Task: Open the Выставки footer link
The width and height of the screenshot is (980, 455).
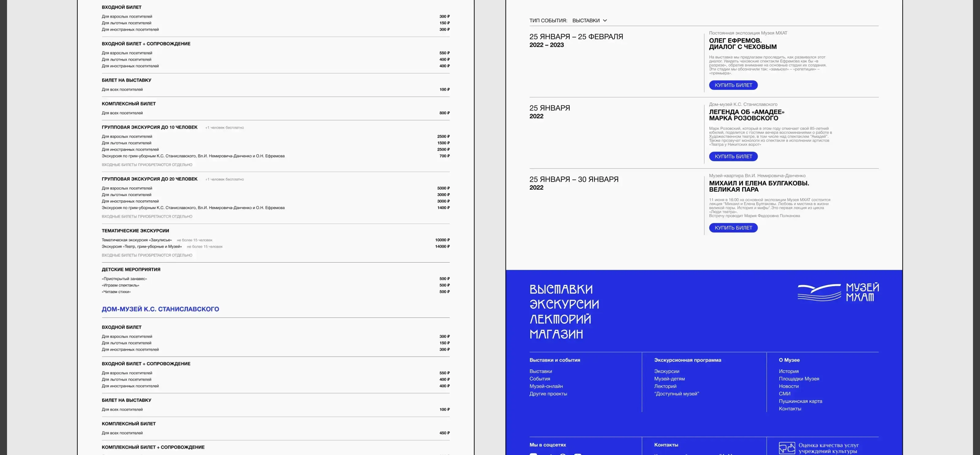Action: [x=541, y=371]
